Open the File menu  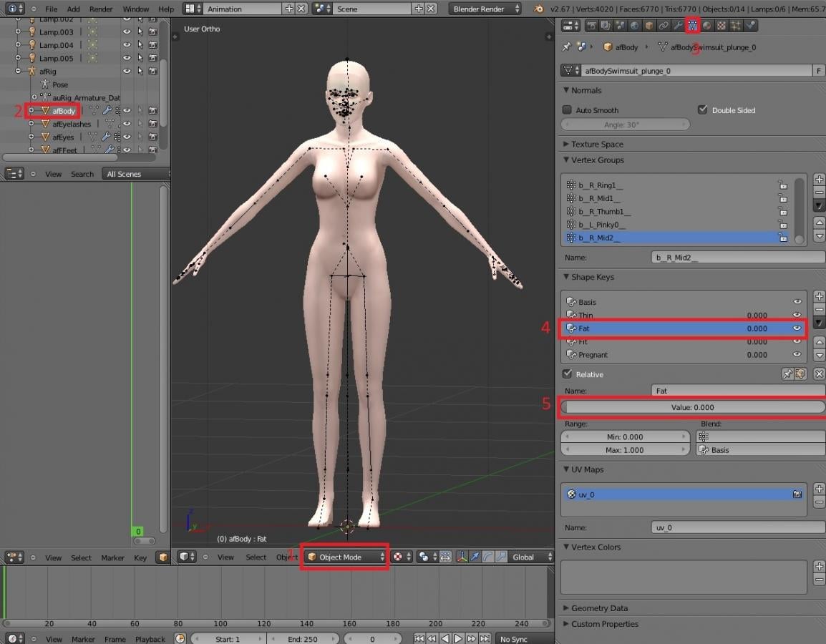click(51, 9)
